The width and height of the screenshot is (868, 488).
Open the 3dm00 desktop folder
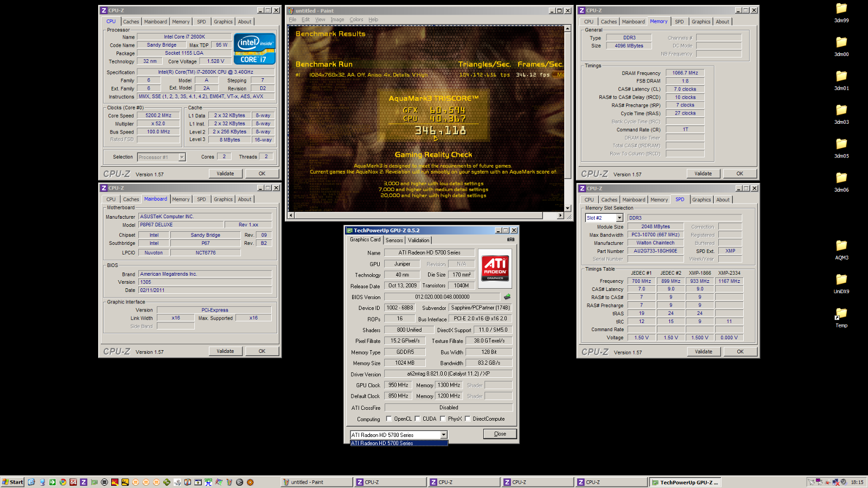(841, 46)
